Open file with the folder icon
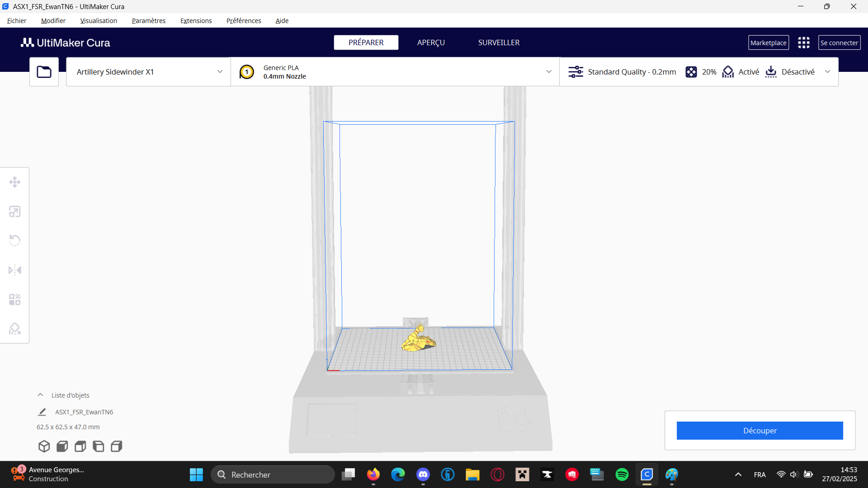The image size is (868, 488). tap(44, 72)
